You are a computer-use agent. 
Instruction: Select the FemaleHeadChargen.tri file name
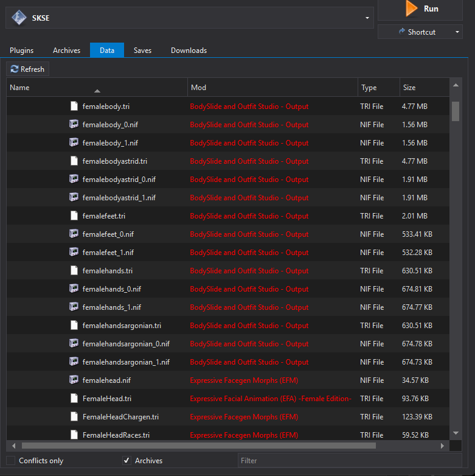click(120, 417)
